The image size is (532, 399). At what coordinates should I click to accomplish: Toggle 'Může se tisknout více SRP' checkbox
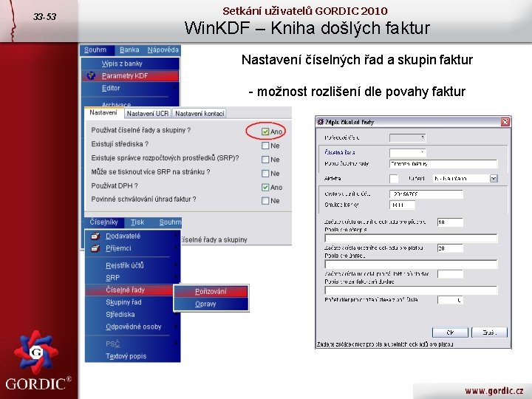point(265,174)
